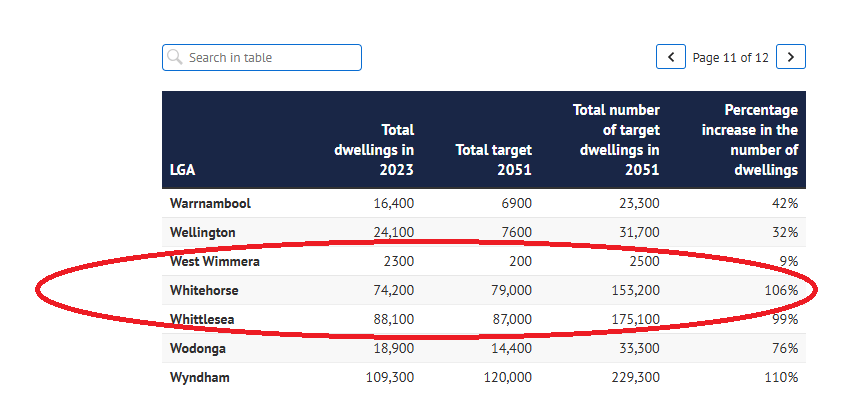Click the 'Total target 2051' column header
This screenshot has width=850, height=414.
(493, 160)
